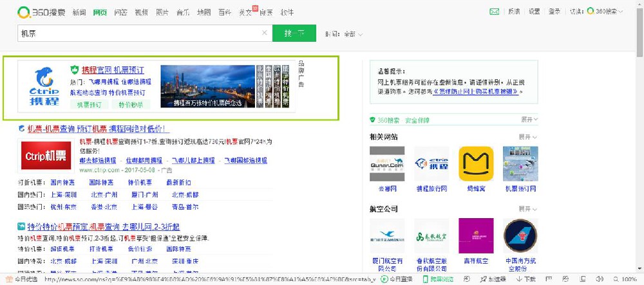Click the green shield next to 360搜索 安全保障
This screenshot has width=644, height=285.
point(372,120)
